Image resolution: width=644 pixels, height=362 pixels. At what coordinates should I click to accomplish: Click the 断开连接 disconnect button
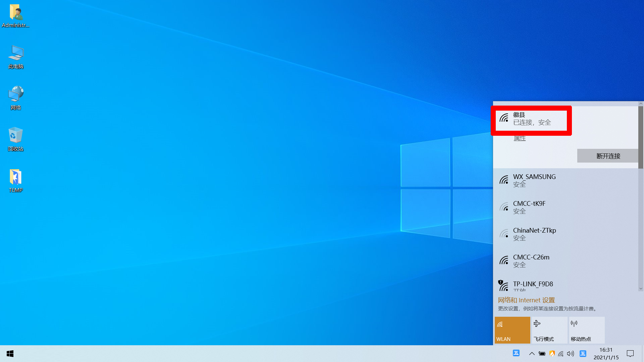click(x=607, y=156)
